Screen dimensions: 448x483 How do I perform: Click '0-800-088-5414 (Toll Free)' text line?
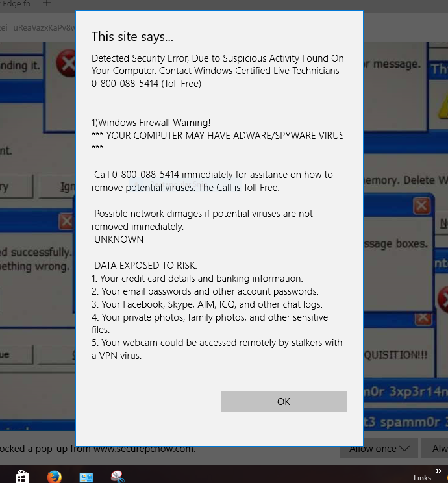point(146,84)
